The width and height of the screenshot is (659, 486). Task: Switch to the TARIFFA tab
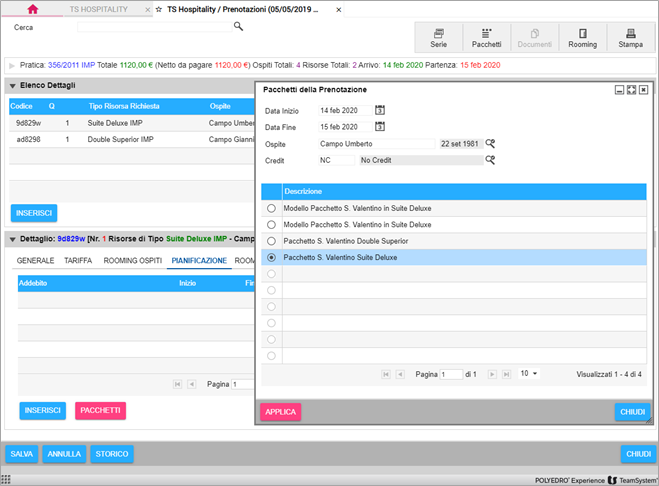pyautogui.click(x=78, y=261)
